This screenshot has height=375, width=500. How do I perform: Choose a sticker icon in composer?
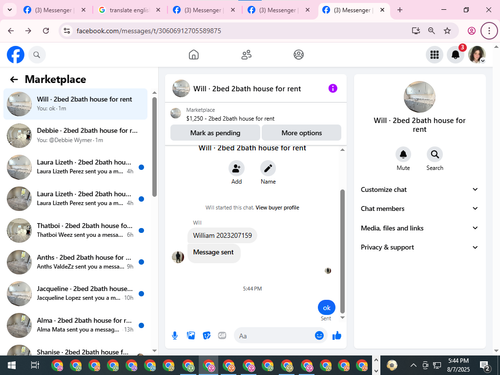pos(207,336)
